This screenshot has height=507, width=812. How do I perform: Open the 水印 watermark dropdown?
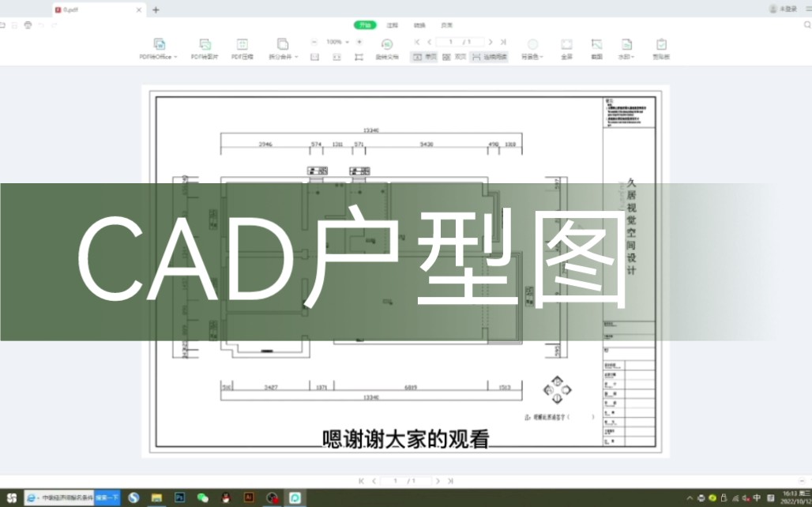pyautogui.click(x=626, y=49)
